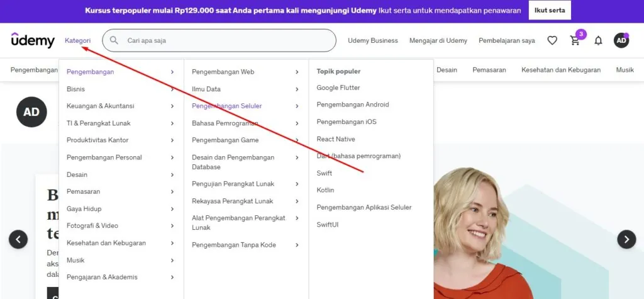Open Pengembangan Seluler subcategory
The width and height of the screenshot is (644, 299).
[x=226, y=106]
